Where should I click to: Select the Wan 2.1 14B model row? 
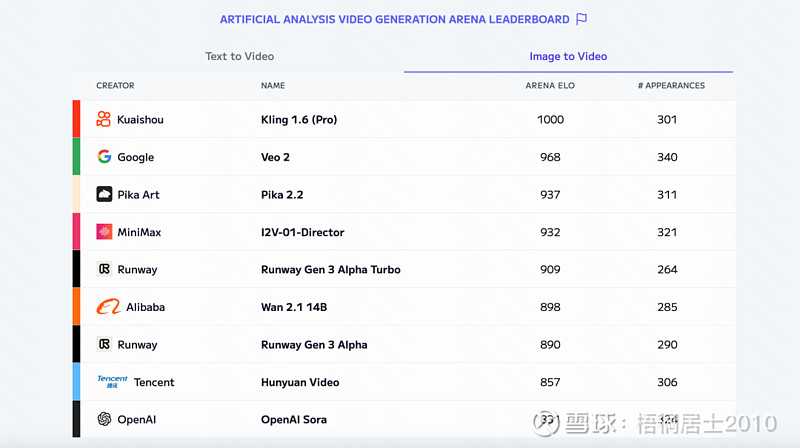tap(404, 307)
